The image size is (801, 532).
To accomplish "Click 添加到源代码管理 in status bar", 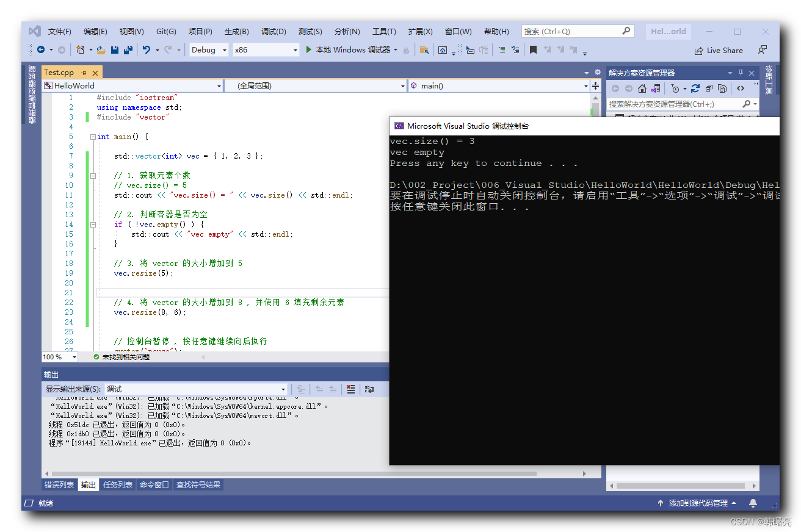I will [698, 503].
